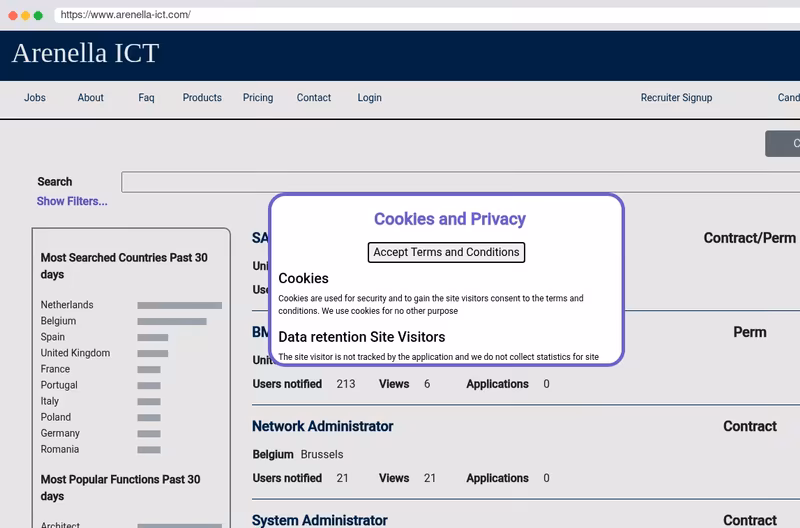This screenshot has height=528, width=800.
Task: Open the System Administrator job listing
Action: (x=319, y=520)
